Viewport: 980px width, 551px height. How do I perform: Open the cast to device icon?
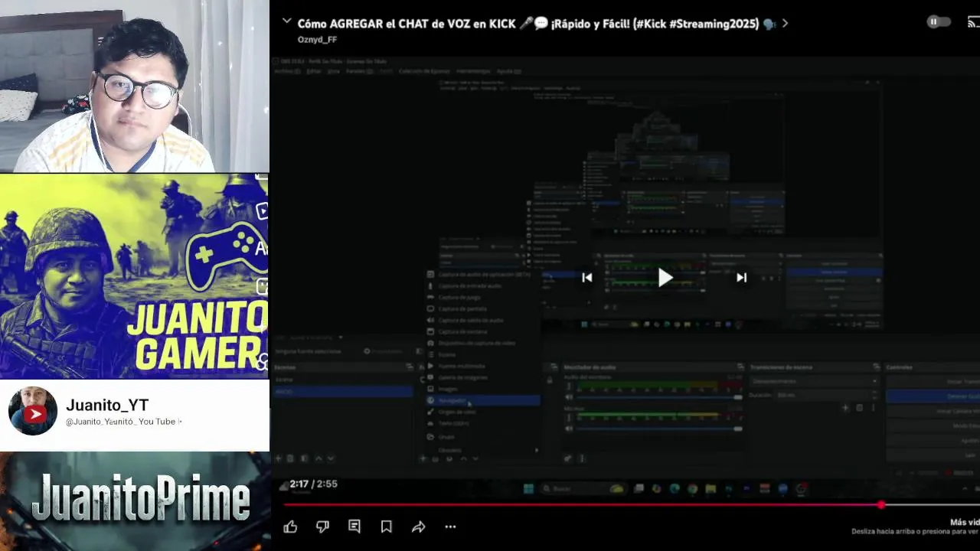click(x=974, y=22)
